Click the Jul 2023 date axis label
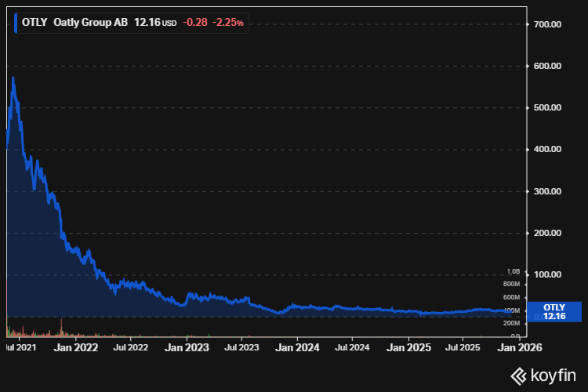This screenshot has height=392, width=588. click(x=242, y=347)
